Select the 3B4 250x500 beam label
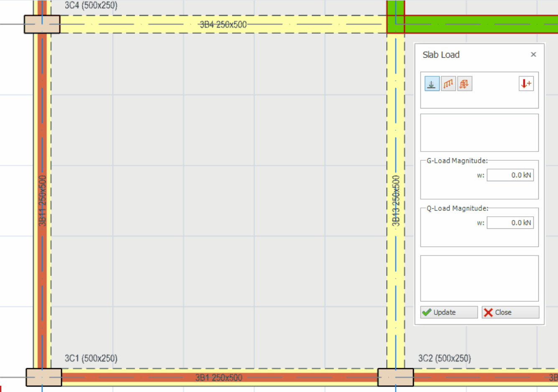 pyautogui.click(x=223, y=25)
